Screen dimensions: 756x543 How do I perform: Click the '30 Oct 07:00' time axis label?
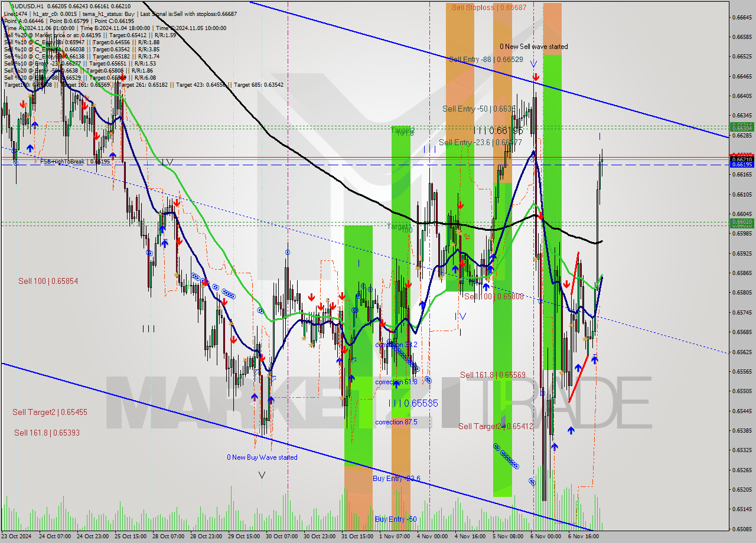point(282,536)
